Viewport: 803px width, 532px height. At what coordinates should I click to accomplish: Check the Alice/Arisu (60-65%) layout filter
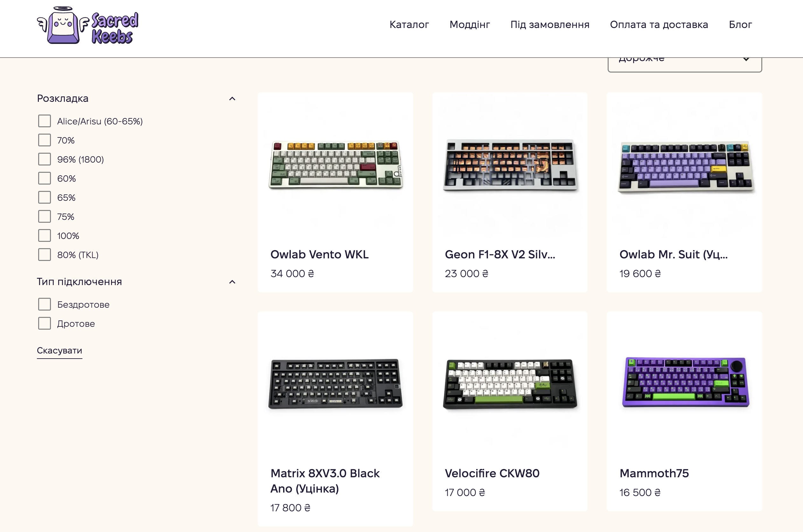(x=45, y=121)
